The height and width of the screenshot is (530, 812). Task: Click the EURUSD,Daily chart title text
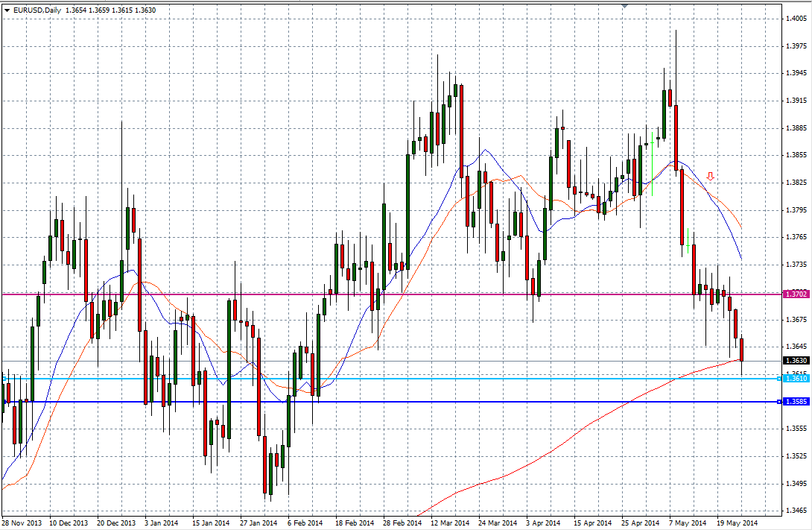click(37, 10)
